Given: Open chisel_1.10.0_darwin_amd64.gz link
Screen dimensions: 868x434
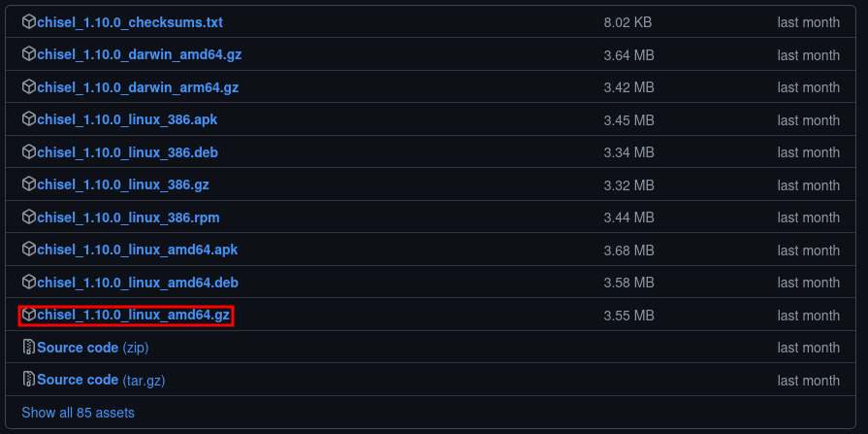Looking at the screenshot, I should click(x=140, y=55).
